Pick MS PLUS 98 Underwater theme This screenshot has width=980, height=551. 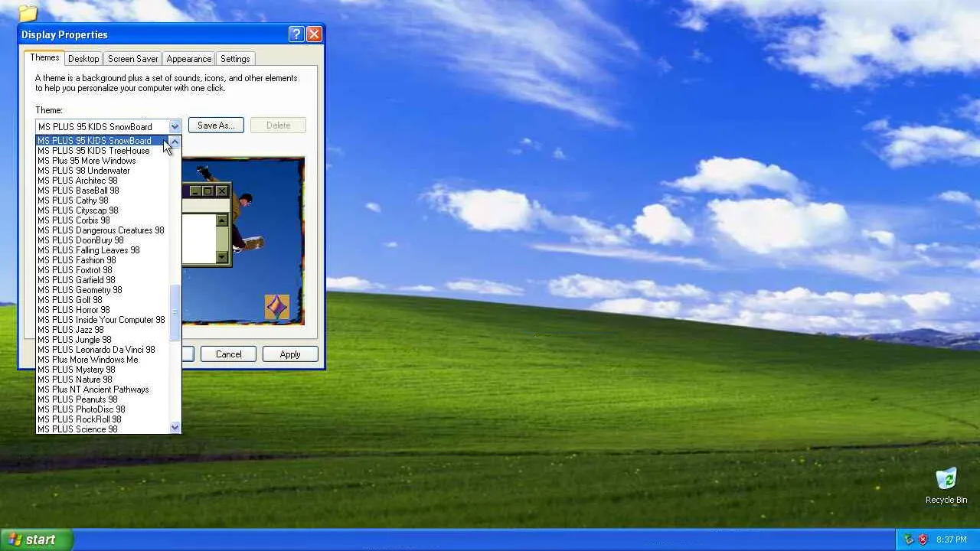[103, 171]
